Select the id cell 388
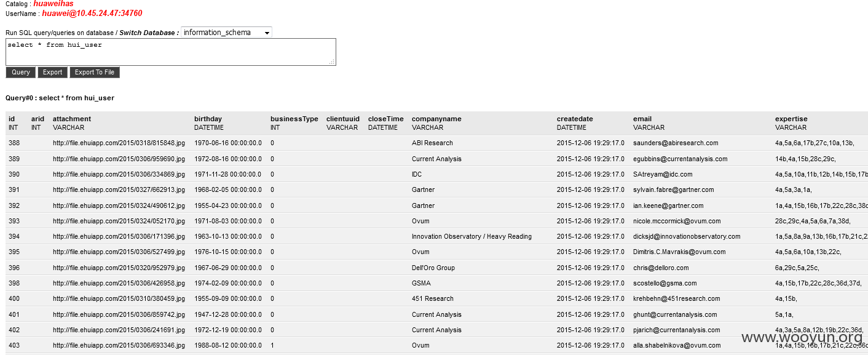The image size is (868, 355). 14,143
